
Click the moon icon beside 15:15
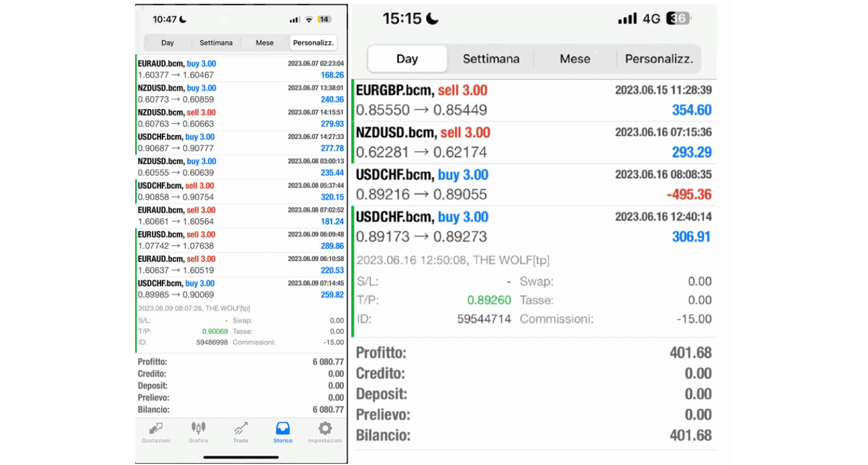click(432, 19)
